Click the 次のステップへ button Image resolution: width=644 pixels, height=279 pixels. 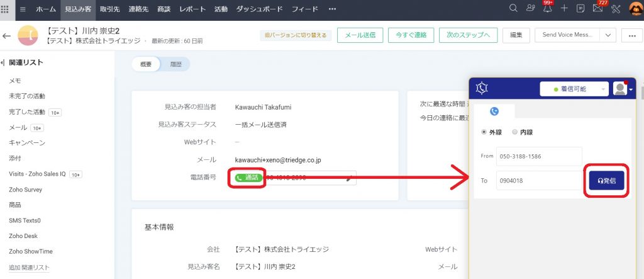(468, 35)
